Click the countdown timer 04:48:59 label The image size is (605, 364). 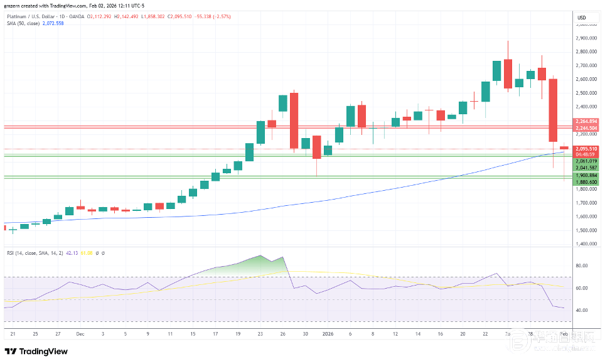click(586, 154)
